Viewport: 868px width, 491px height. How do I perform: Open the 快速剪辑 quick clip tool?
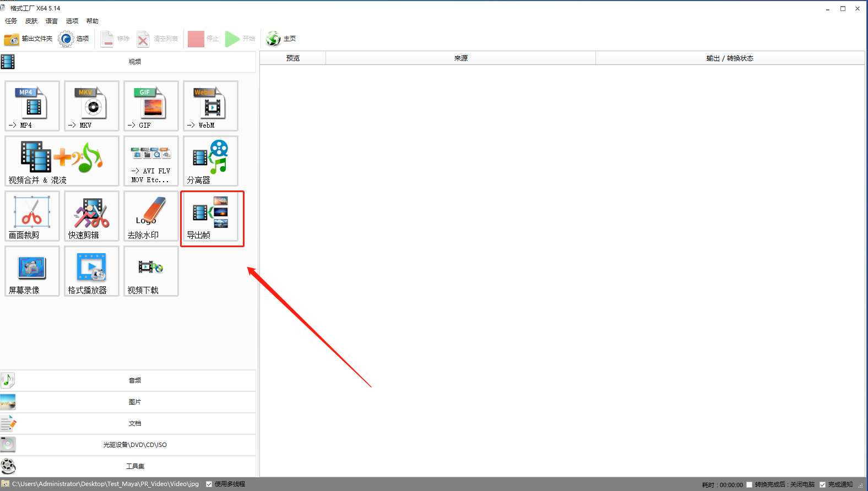coord(91,216)
